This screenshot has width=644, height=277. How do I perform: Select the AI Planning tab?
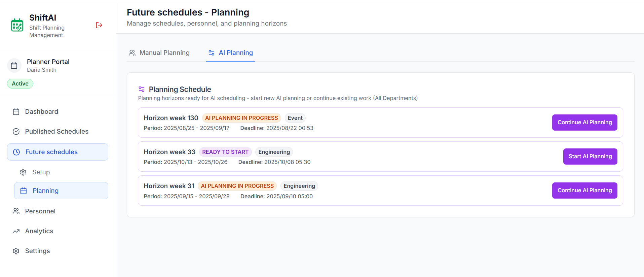[x=231, y=53]
